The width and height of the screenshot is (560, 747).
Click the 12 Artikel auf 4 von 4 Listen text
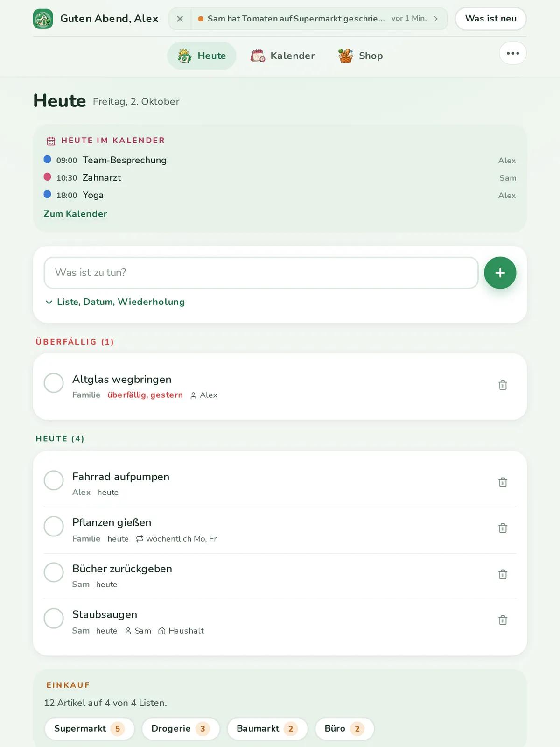(105, 703)
